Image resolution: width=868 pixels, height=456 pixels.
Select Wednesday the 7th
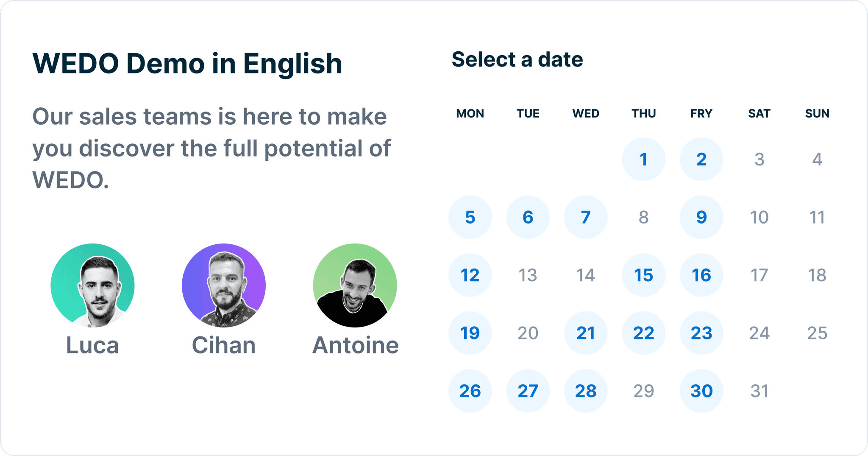585,217
